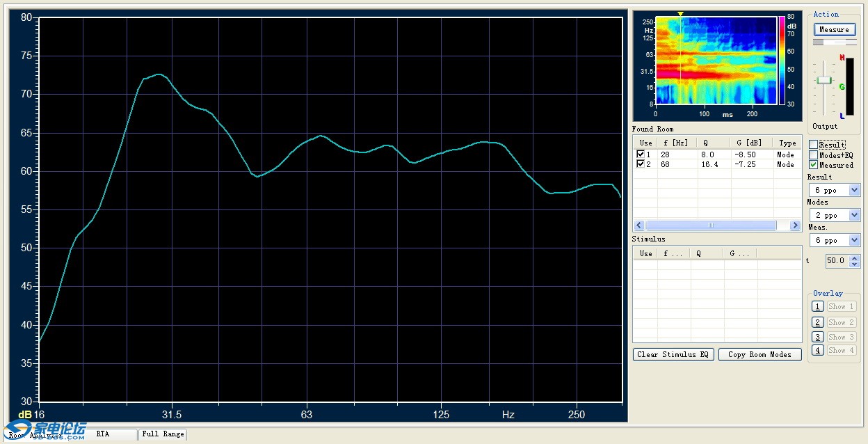Open the Modes ppo dropdown
The image size is (868, 444).
(855, 215)
